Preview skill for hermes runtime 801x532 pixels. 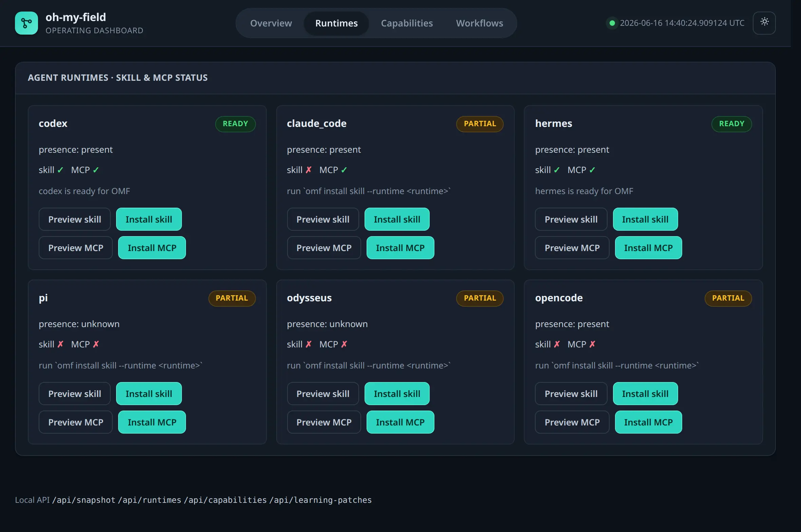tap(571, 219)
